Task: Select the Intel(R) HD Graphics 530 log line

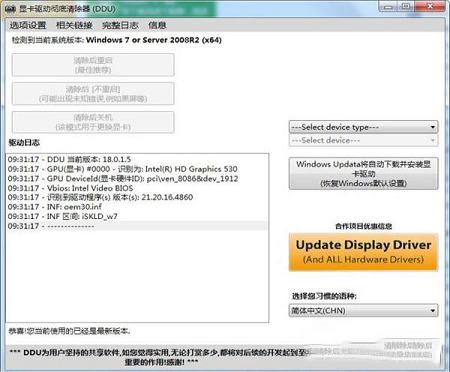Action: pyautogui.click(x=137, y=169)
